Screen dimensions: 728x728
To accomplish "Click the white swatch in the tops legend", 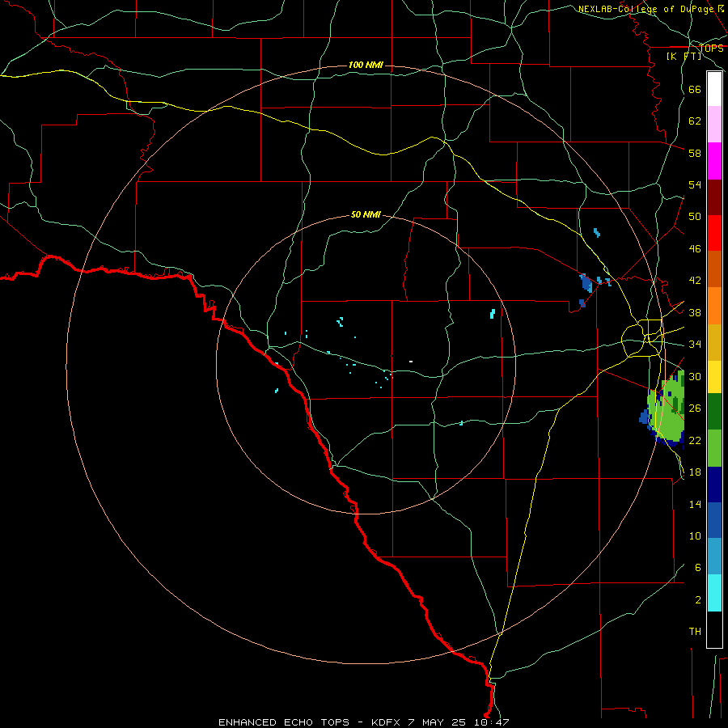I will click(x=714, y=89).
